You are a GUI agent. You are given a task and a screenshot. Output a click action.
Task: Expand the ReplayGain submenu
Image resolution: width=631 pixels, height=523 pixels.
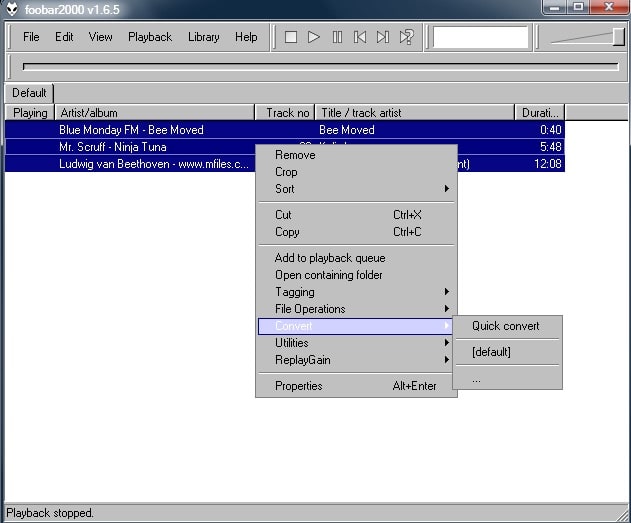(356, 360)
